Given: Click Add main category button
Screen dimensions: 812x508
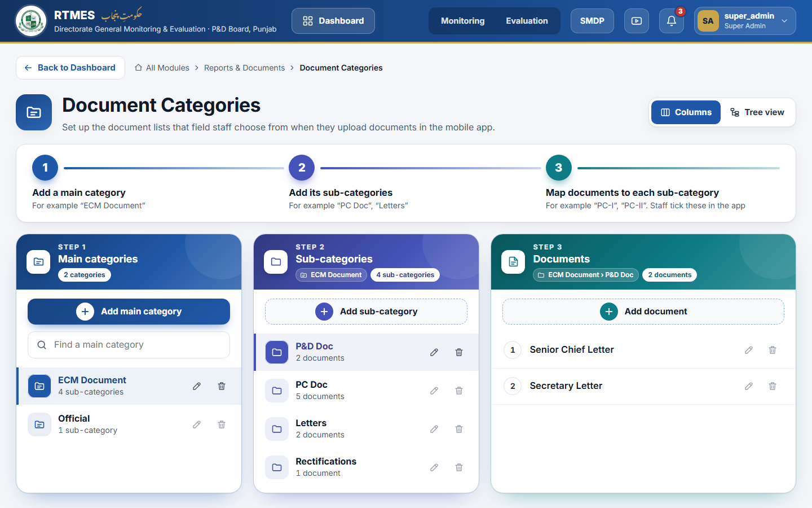Looking at the screenshot, I should coord(129,312).
